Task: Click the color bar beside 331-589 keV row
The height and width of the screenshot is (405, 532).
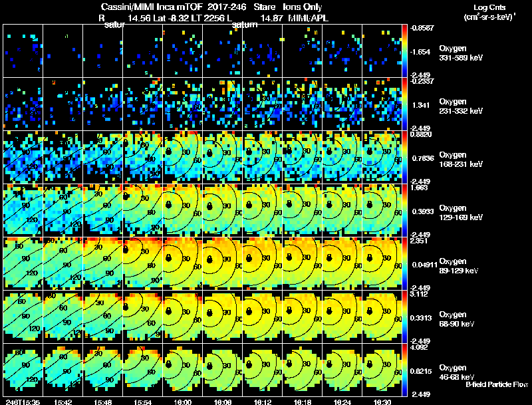Action: [x=404, y=51]
